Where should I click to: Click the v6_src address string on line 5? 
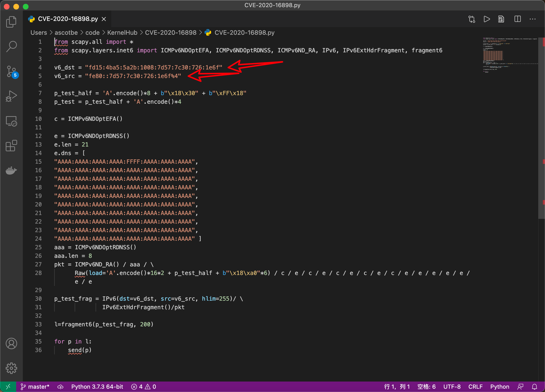(133, 76)
